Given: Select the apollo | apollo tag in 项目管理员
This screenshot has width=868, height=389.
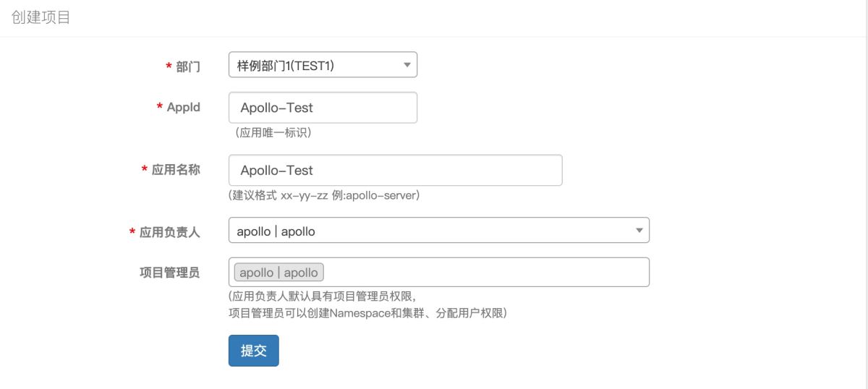Looking at the screenshot, I should coord(279,273).
